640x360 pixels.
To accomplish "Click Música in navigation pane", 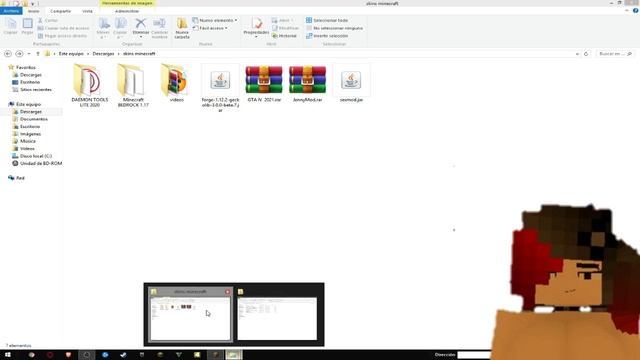I will click(28, 141).
